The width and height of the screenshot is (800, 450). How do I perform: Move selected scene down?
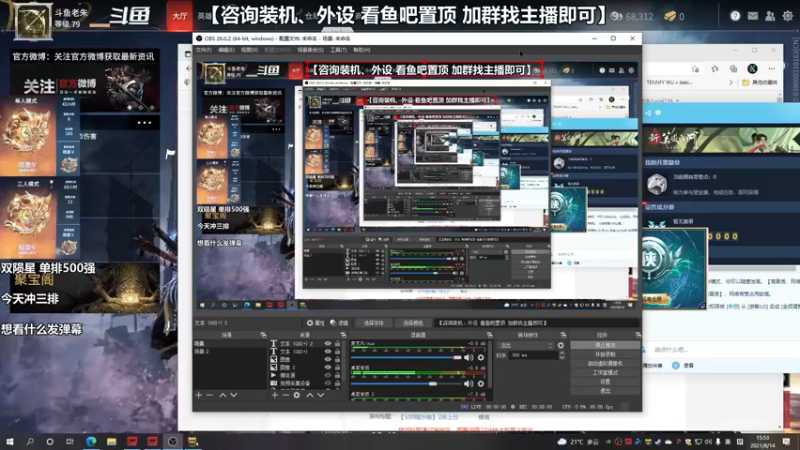pos(234,395)
